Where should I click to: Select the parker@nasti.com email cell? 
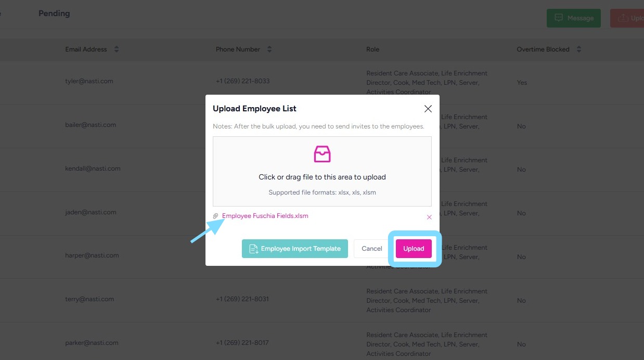coord(92,343)
